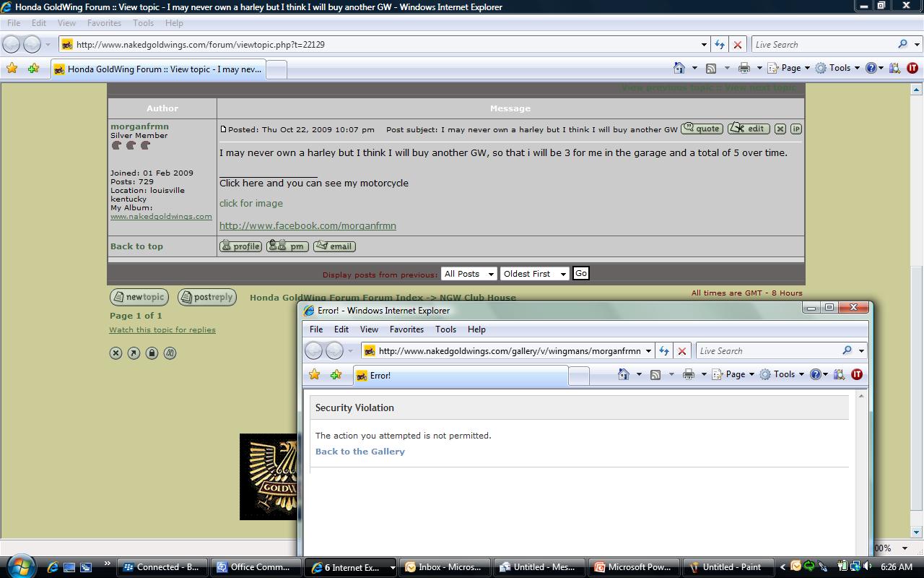Click newtopic button
The height and width of the screenshot is (578, 924).
coord(139,297)
